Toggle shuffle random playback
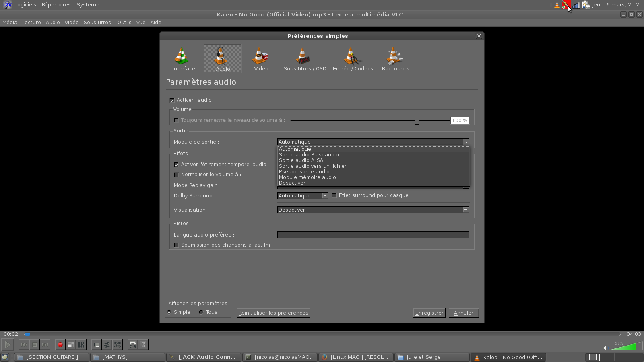Image resolution: width=644 pixels, height=362 pixels. (117, 345)
